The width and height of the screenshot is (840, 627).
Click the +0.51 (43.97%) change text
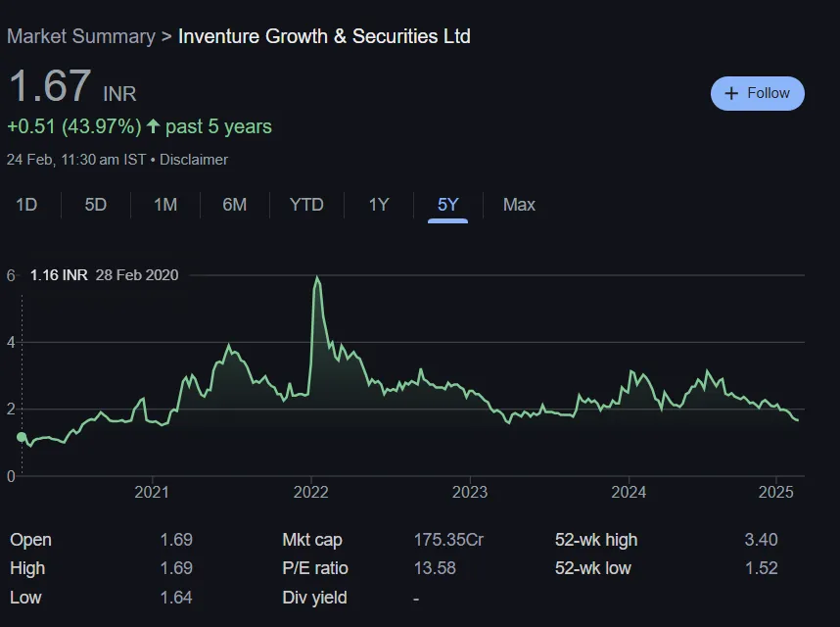[x=74, y=127]
